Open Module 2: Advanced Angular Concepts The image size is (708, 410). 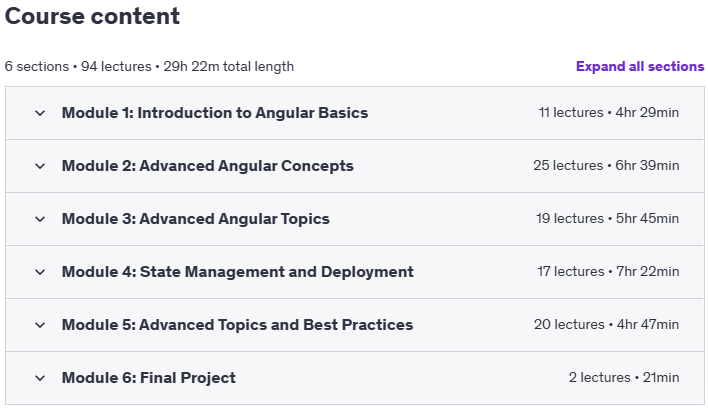(x=208, y=166)
